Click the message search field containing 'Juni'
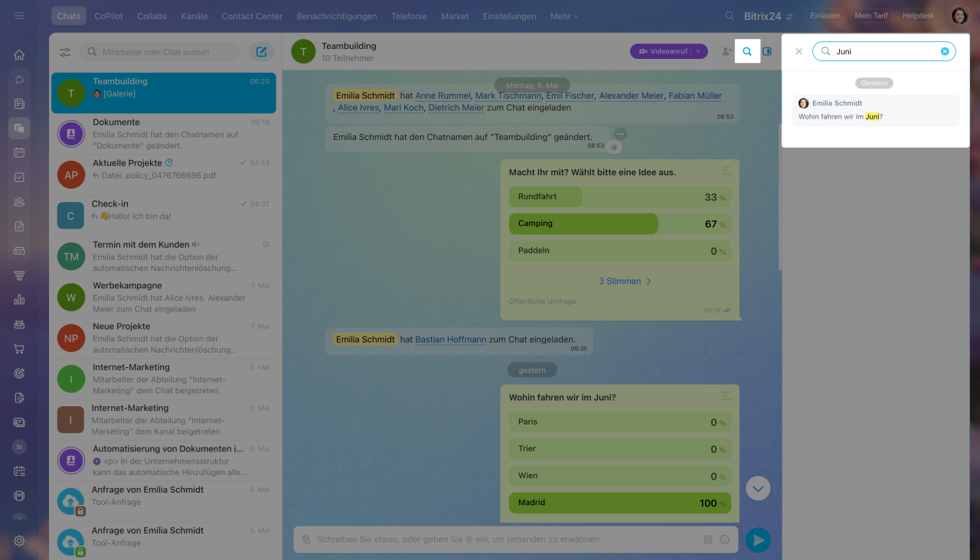The image size is (980, 560). [884, 51]
